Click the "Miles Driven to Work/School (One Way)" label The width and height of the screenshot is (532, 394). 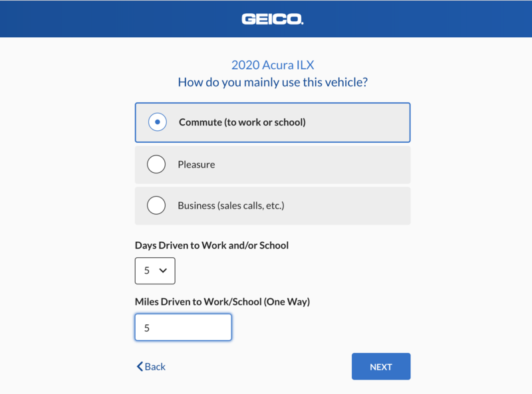point(222,302)
